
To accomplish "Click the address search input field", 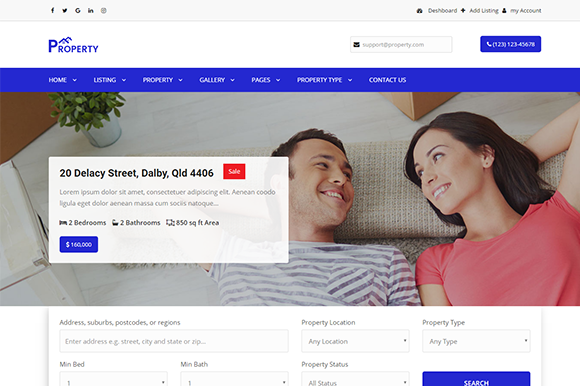I will [174, 341].
